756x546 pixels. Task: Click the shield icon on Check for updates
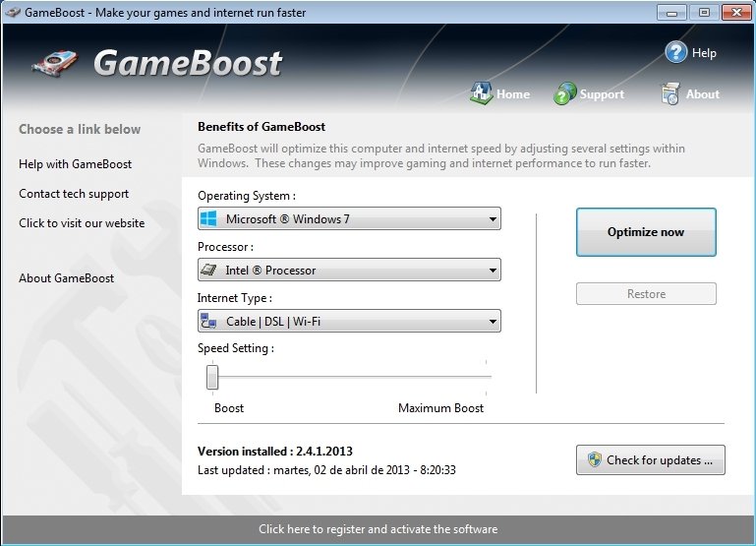pyautogui.click(x=595, y=459)
